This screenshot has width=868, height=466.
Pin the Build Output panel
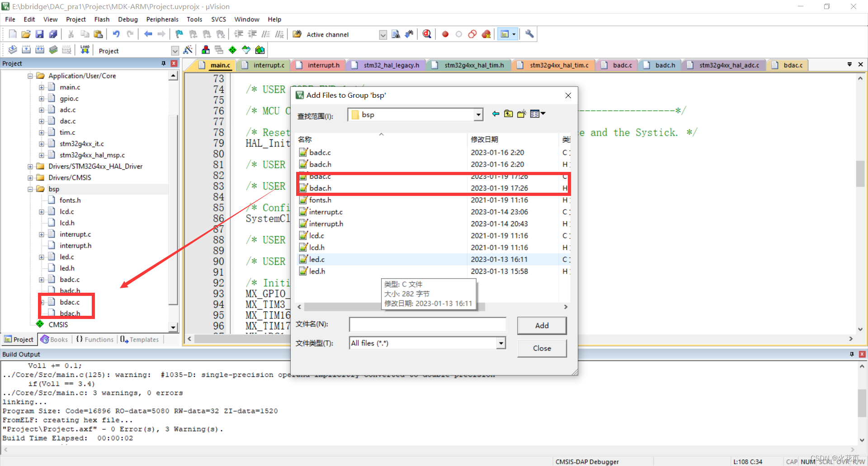pyautogui.click(x=852, y=354)
